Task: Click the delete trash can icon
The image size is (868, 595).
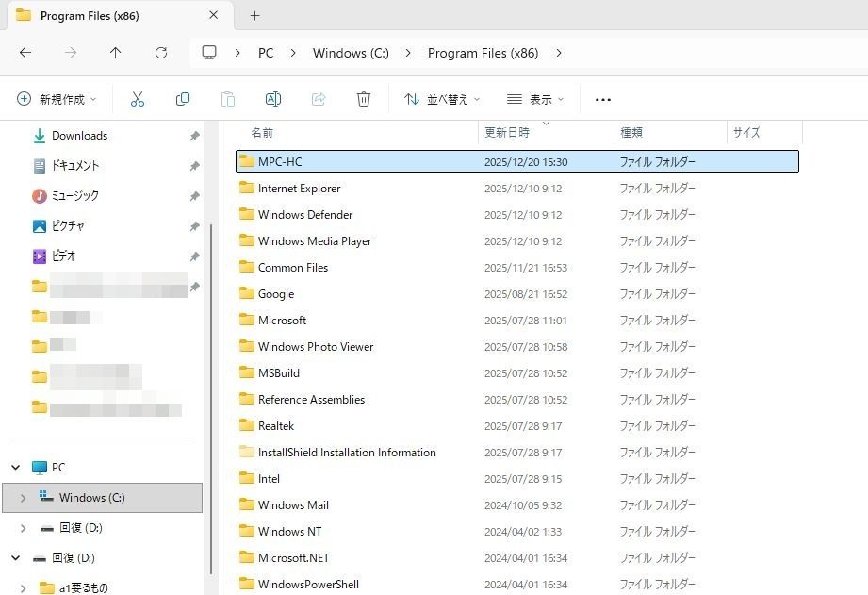Action: 364,99
